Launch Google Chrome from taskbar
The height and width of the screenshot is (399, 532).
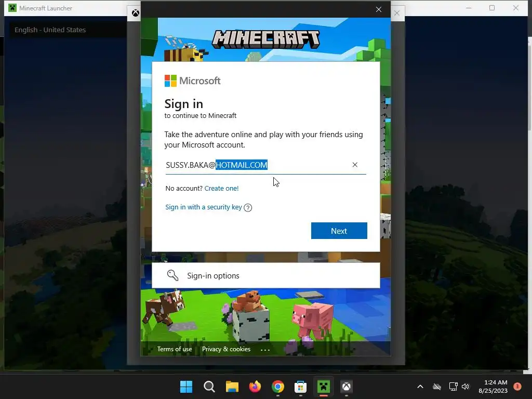[278, 387]
